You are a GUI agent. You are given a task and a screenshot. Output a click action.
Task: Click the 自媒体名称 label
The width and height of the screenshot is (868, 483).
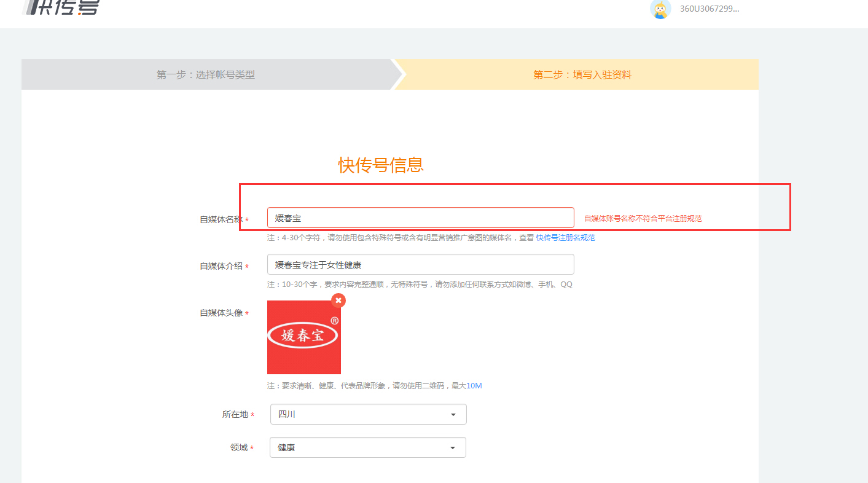(x=221, y=219)
